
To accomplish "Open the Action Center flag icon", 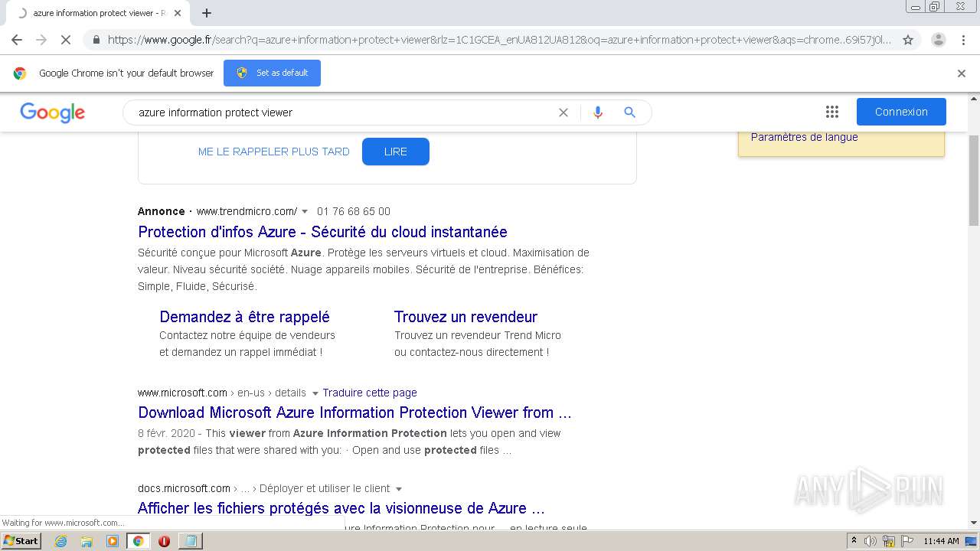I will pos(907,541).
